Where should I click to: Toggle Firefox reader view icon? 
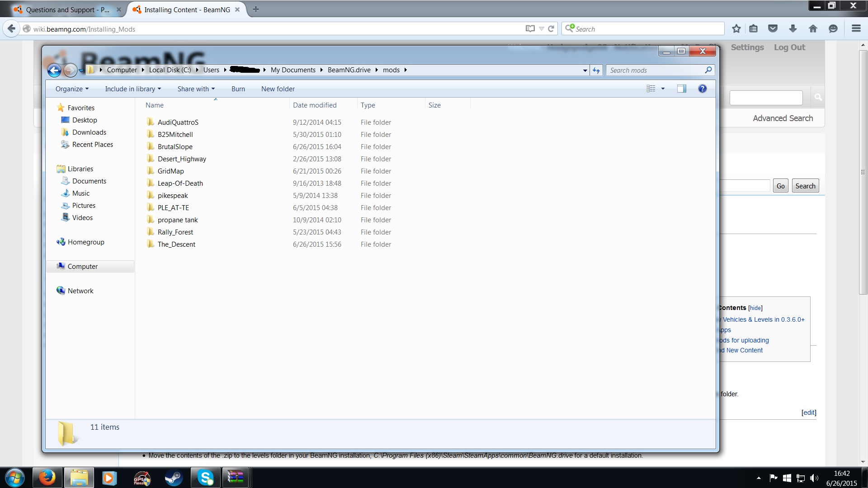pyautogui.click(x=530, y=29)
